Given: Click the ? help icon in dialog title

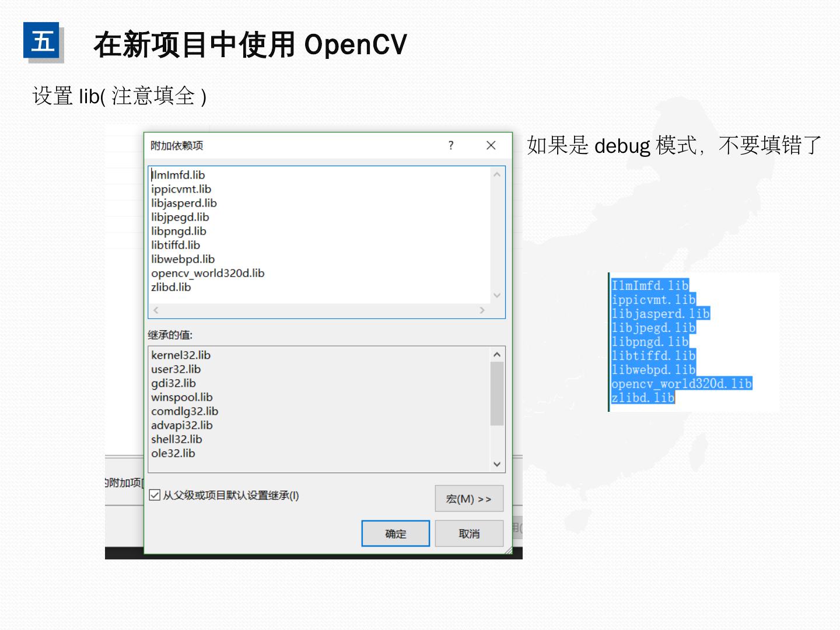Looking at the screenshot, I should [451, 145].
